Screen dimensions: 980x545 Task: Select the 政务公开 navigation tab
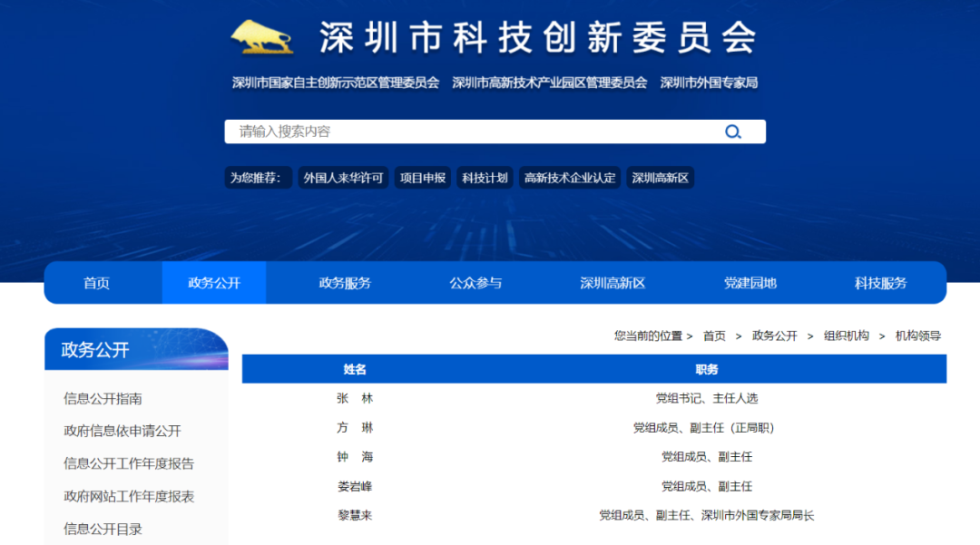pyautogui.click(x=214, y=283)
